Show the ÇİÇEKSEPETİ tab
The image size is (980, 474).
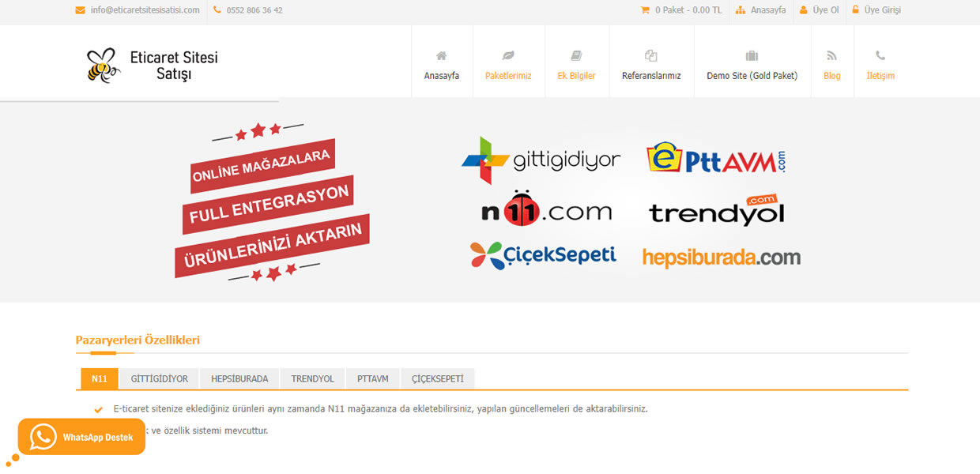click(x=438, y=378)
